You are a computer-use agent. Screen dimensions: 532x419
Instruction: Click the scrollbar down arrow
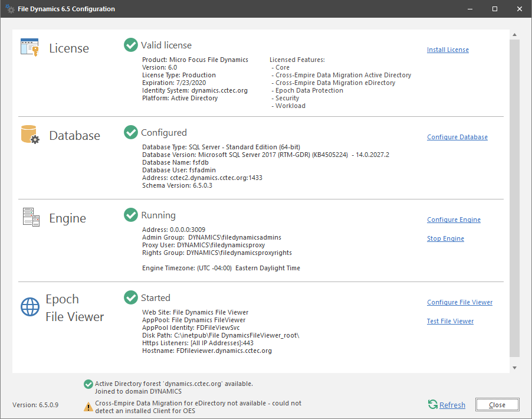[514, 368]
